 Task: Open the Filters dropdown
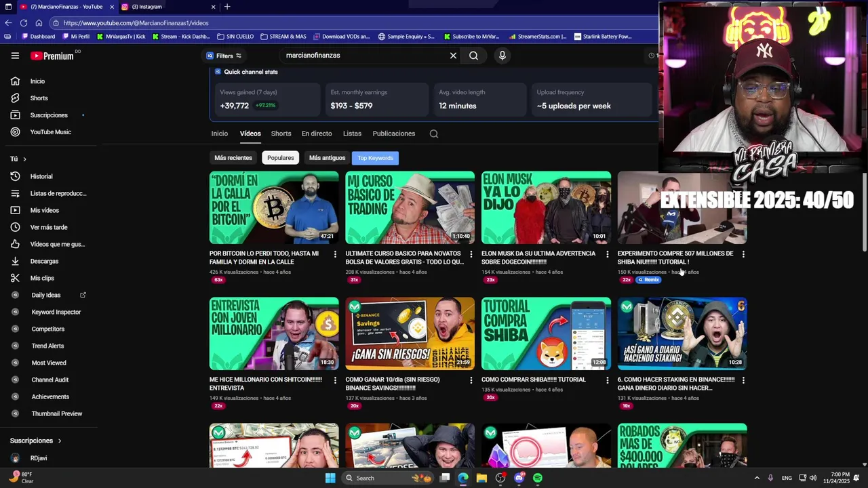coord(224,56)
